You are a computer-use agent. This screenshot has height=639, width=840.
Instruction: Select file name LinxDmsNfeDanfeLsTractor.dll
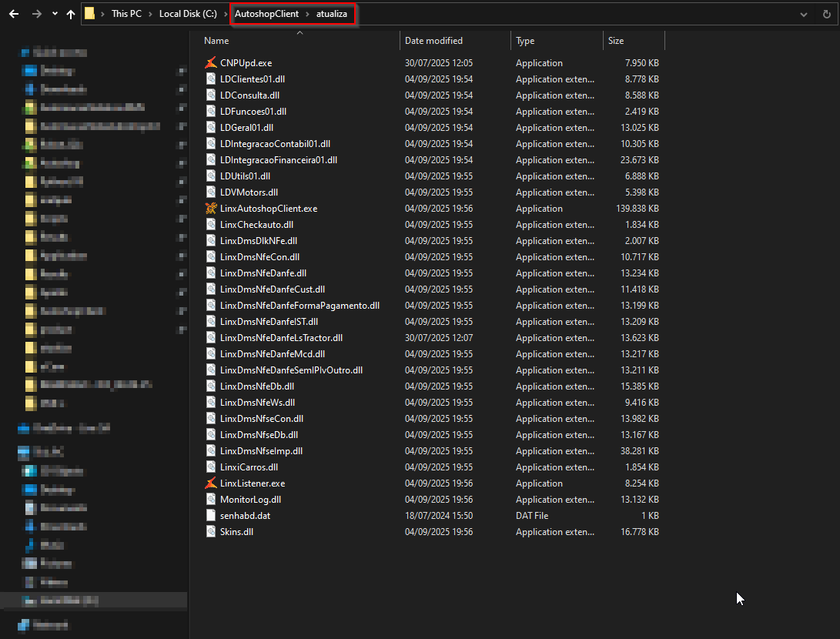281,337
